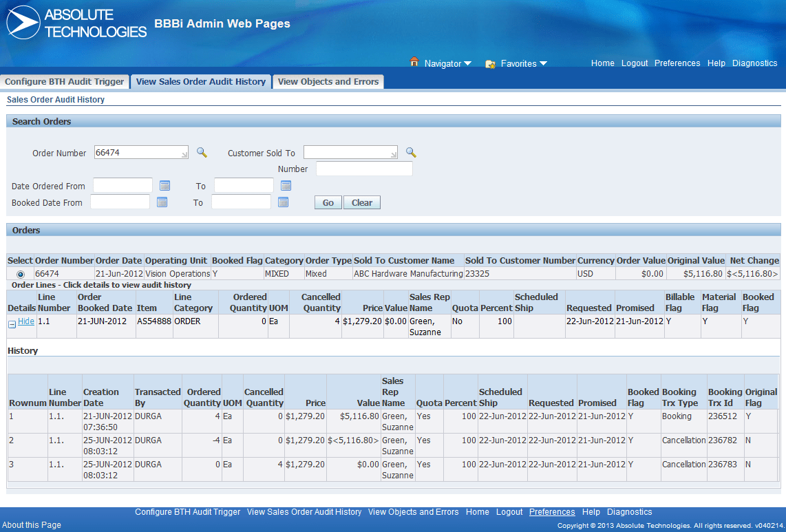
Task: Click inside the Number input field
Action: click(x=363, y=168)
